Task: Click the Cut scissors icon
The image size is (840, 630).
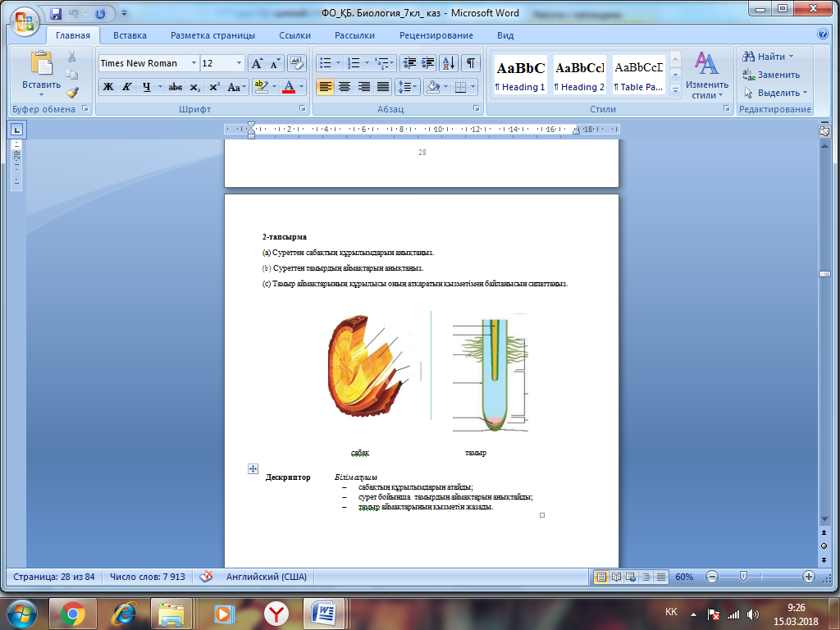Action: point(72,57)
